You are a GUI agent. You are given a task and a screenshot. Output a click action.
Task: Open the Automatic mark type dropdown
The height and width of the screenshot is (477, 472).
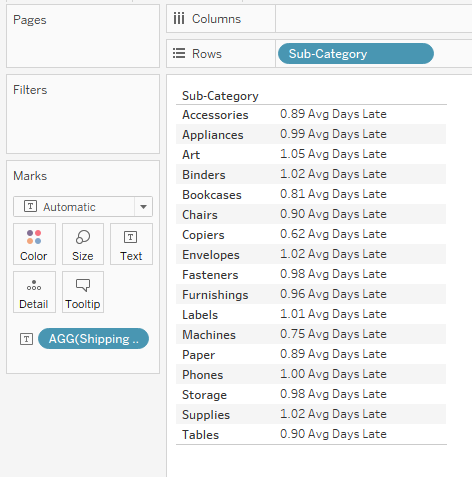(x=83, y=207)
